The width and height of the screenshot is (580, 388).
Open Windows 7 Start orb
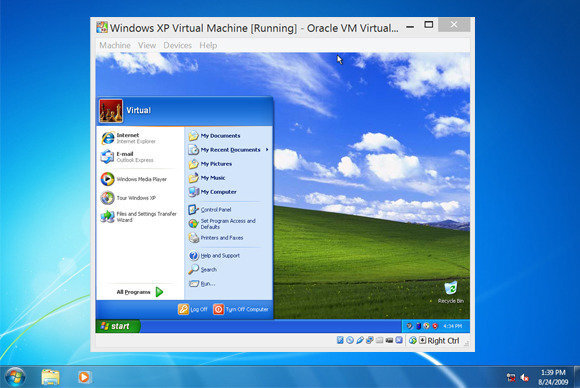coord(15,377)
